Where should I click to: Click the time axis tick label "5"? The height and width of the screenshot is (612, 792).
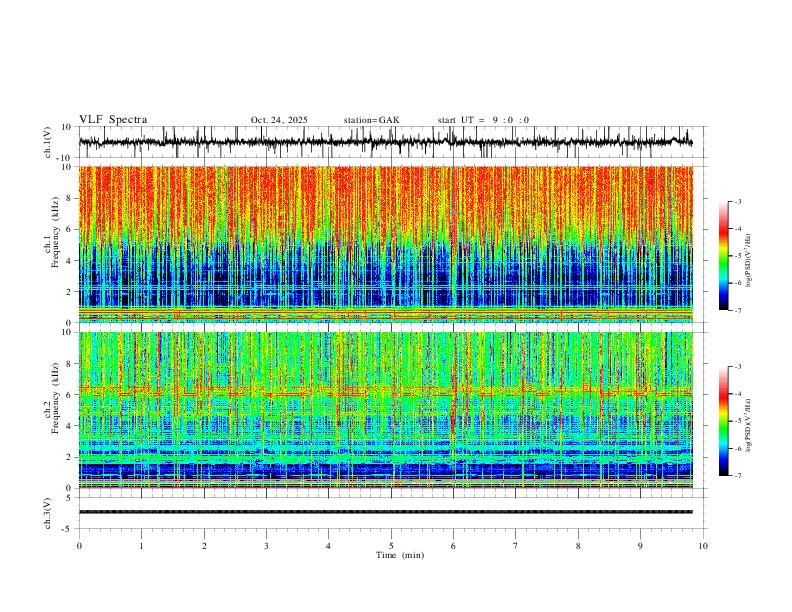pyautogui.click(x=391, y=546)
